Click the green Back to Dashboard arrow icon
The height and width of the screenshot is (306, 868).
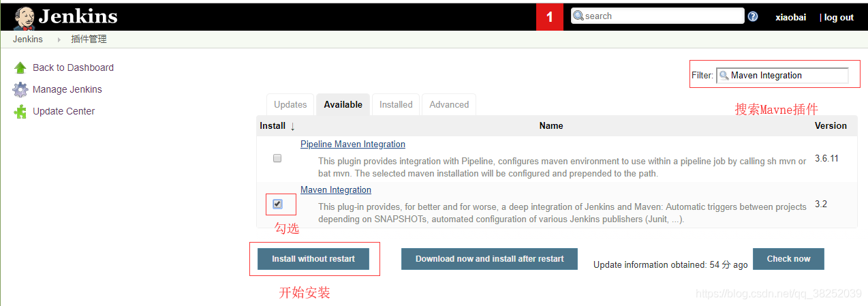coord(20,67)
